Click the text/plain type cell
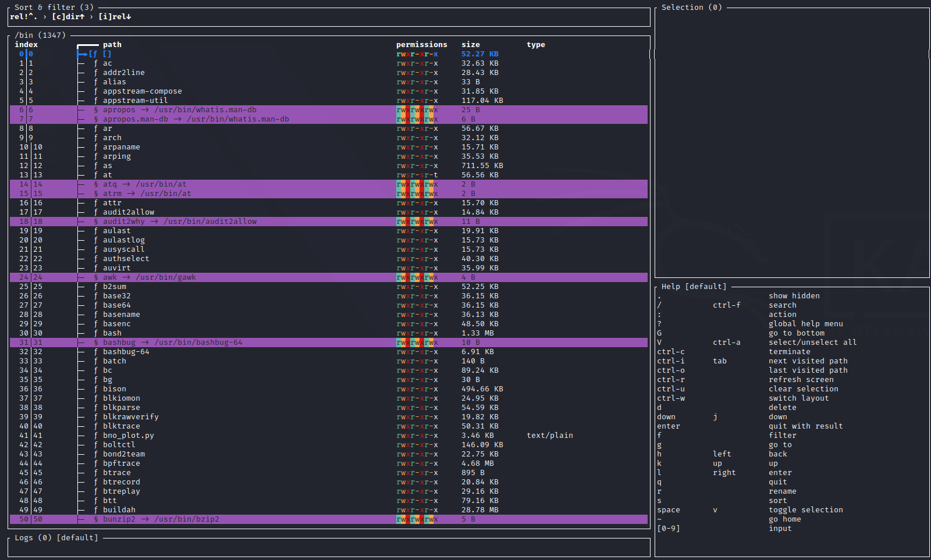 point(550,436)
